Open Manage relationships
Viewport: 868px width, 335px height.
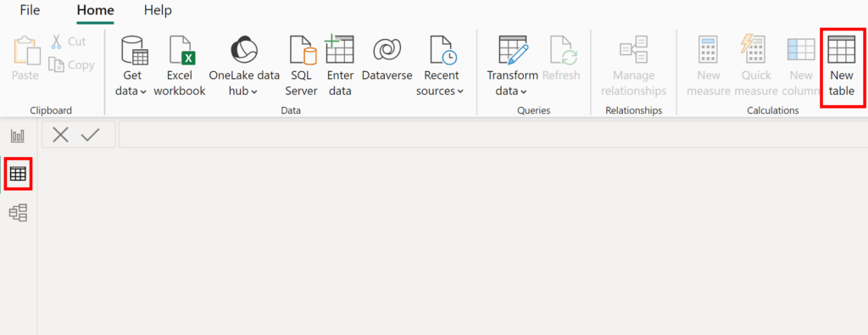point(634,66)
